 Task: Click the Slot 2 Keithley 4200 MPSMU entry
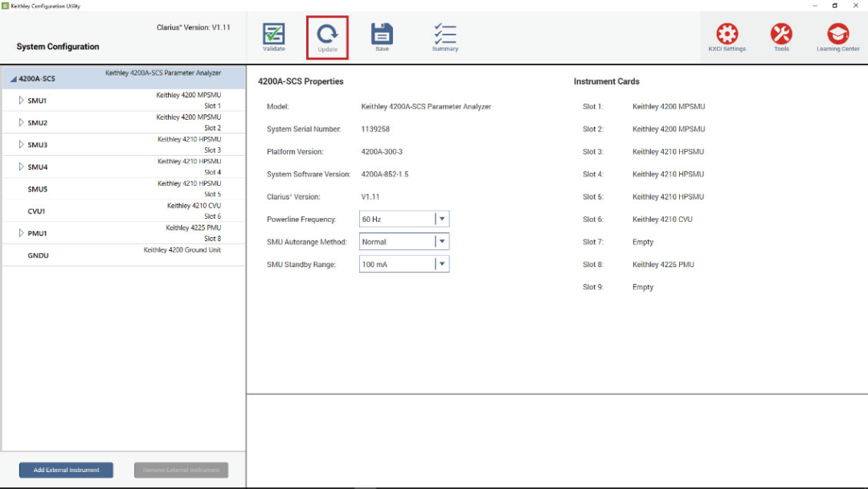click(x=669, y=129)
